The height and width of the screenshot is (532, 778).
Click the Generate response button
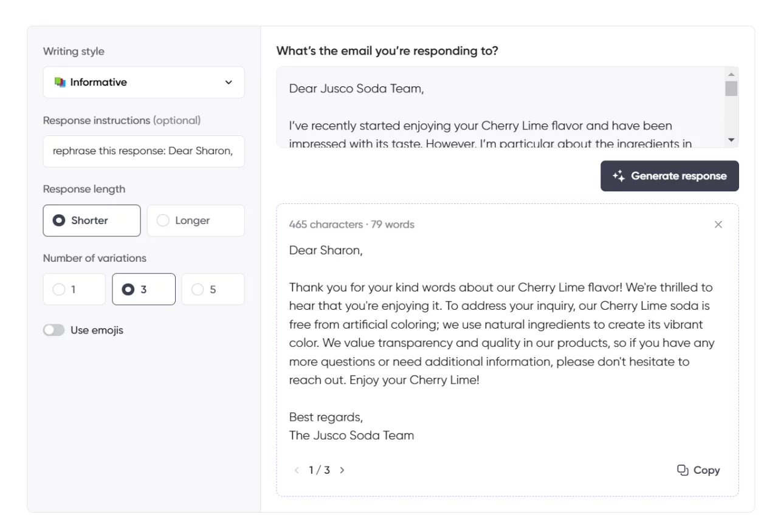pos(669,176)
